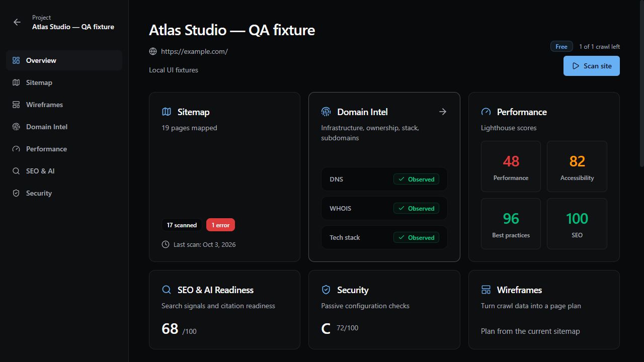Click the 17 scanned badge
Viewport: 644px width, 362px height.
(182, 225)
